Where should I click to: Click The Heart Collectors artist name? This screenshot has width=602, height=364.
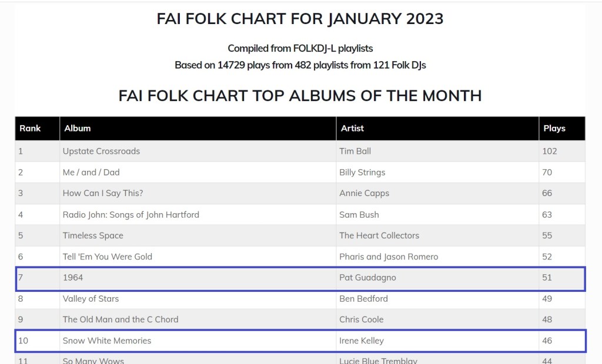coord(379,235)
